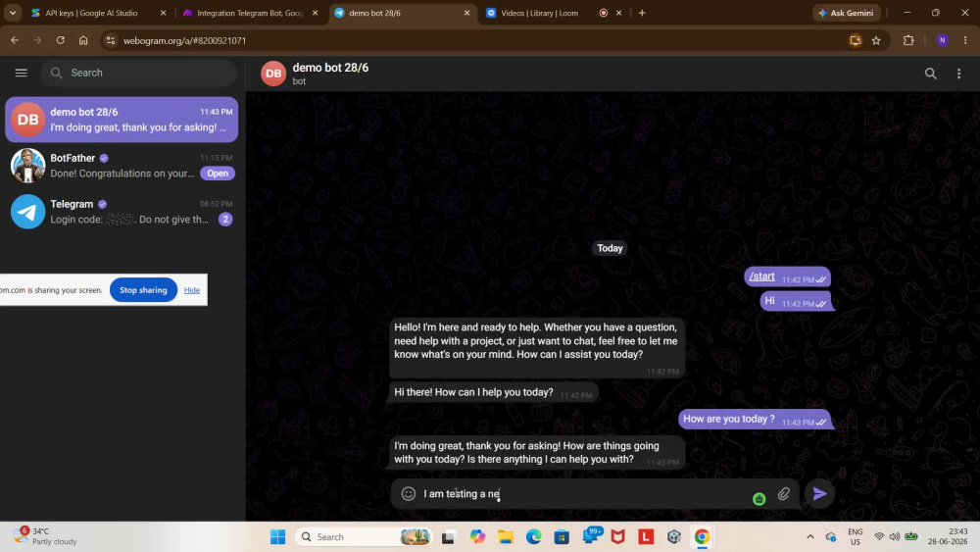Open the BotFather chat
This screenshot has width=980, height=552.
[122, 166]
